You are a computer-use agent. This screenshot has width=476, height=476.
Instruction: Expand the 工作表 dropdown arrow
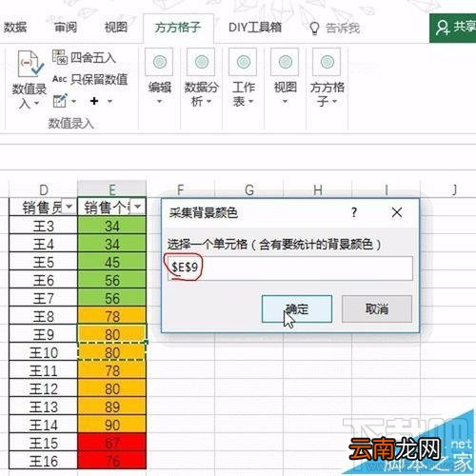(x=250, y=102)
